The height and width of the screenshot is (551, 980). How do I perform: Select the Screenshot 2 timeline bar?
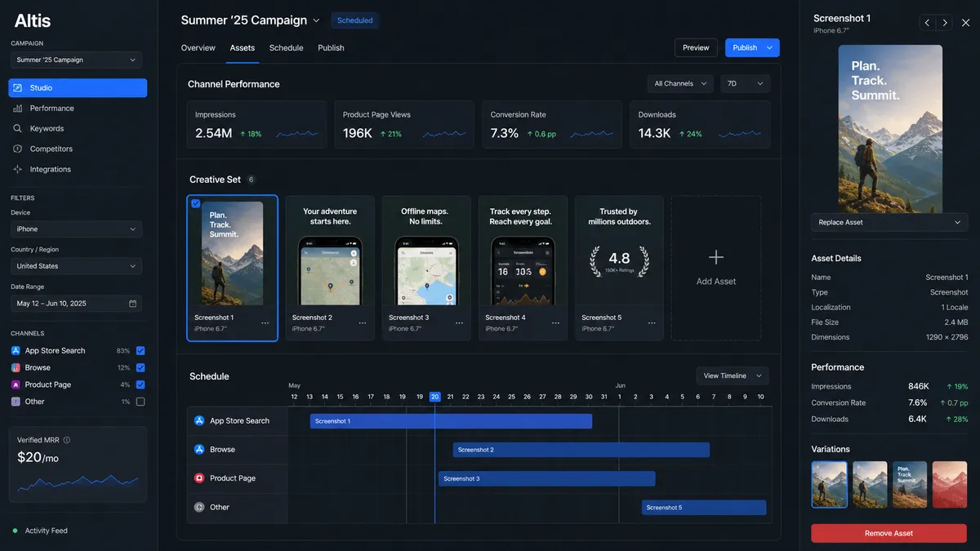pyautogui.click(x=581, y=450)
